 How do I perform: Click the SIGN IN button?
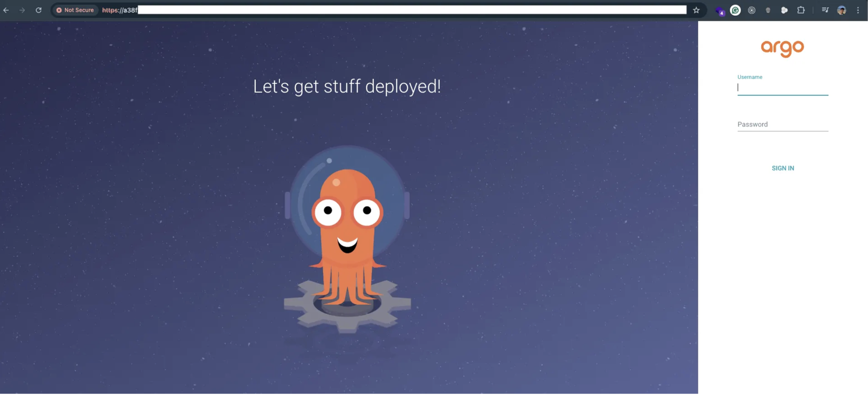tap(783, 168)
